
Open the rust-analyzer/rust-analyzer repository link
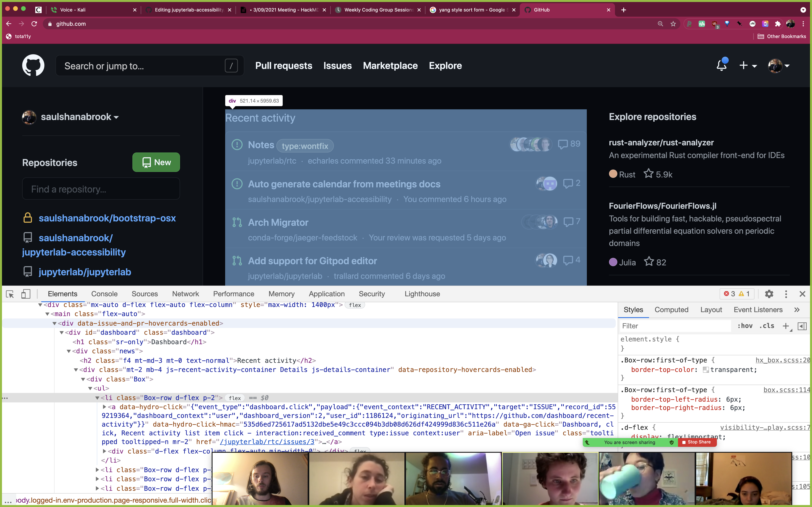coord(661,143)
